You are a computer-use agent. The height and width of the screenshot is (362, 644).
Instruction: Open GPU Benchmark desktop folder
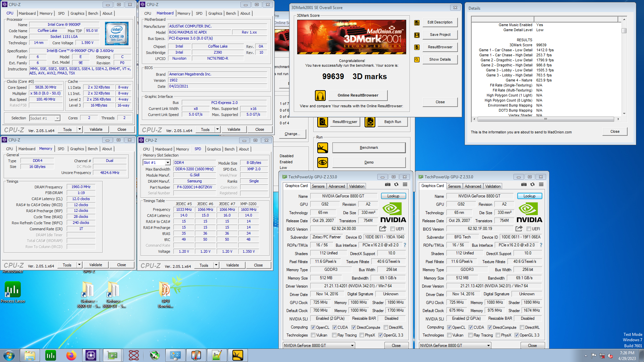pyautogui.click(x=165, y=295)
